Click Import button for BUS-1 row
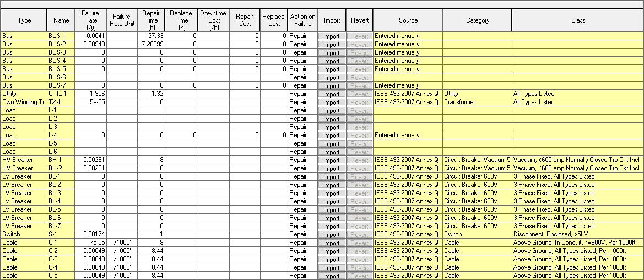This screenshot has height=280, width=644. pos(332,36)
